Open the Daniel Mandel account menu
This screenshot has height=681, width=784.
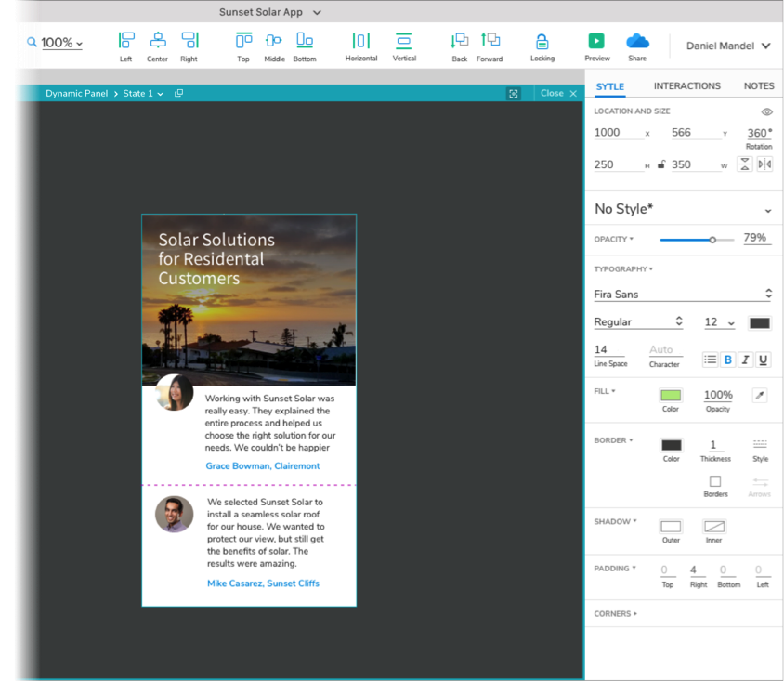pos(728,46)
